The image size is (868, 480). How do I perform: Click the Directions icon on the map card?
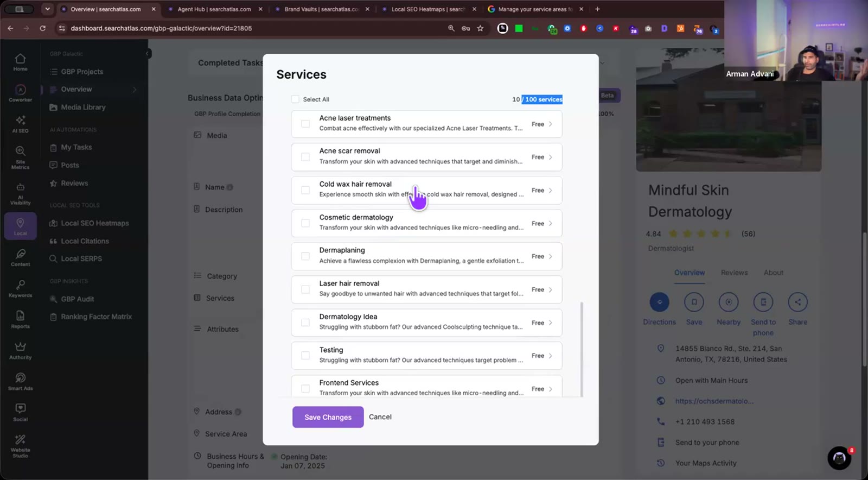pos(659,302)
